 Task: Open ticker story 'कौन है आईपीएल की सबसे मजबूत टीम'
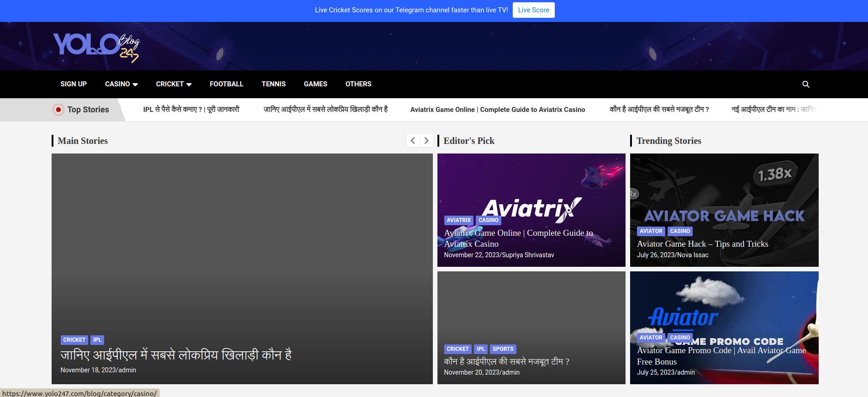point(659,110)
